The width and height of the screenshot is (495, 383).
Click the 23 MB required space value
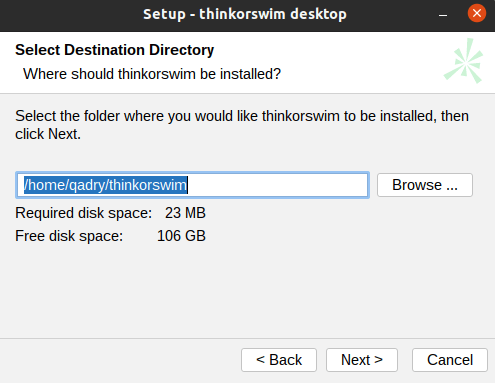(x=185, y=213)
